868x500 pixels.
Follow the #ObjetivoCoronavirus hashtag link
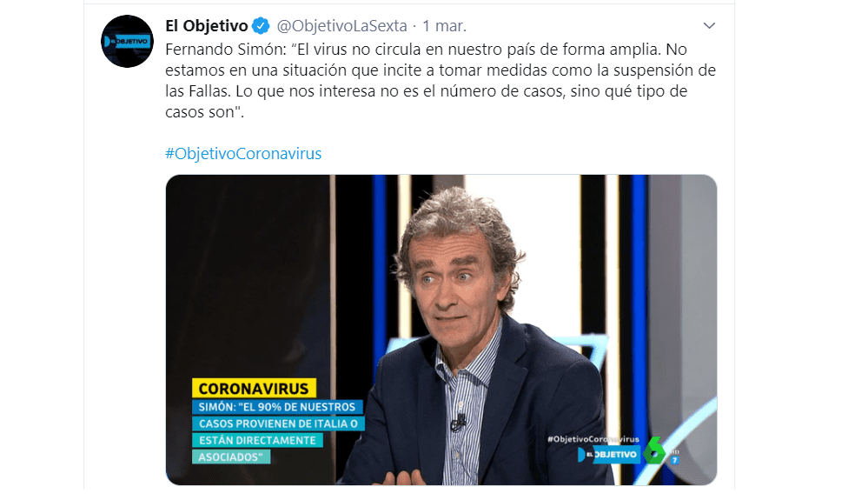243,153
